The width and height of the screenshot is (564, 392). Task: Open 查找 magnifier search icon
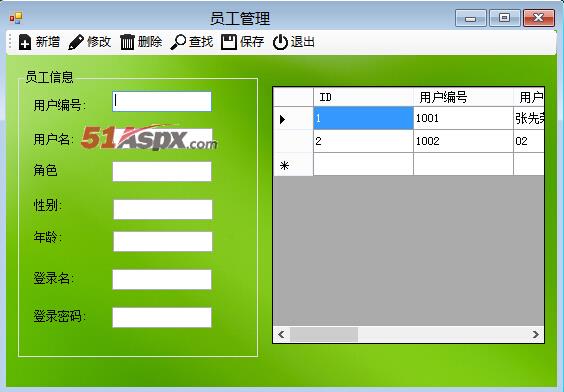(178, 42)
